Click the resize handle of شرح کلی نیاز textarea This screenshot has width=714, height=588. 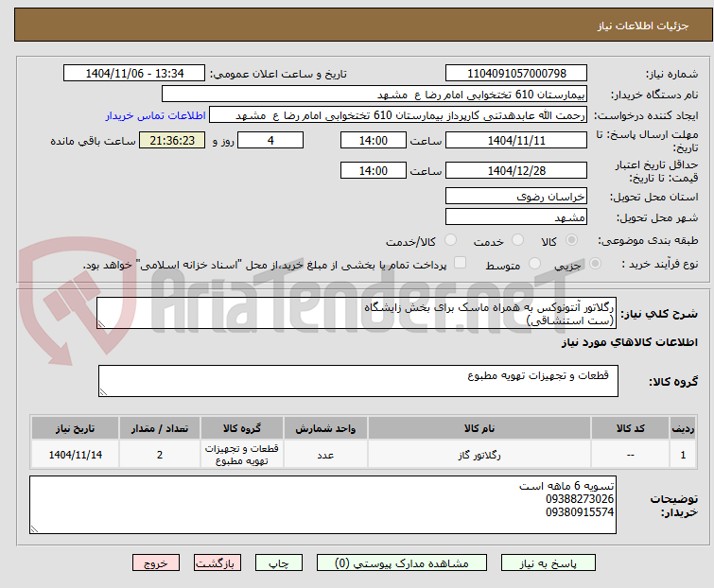(101, 324)
